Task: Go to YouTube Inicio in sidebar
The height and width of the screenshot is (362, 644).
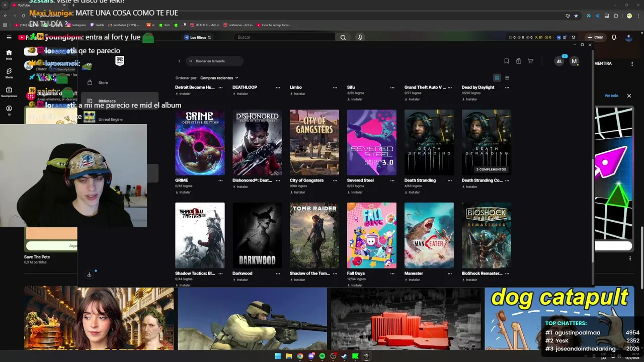Action: coord(9,54)
